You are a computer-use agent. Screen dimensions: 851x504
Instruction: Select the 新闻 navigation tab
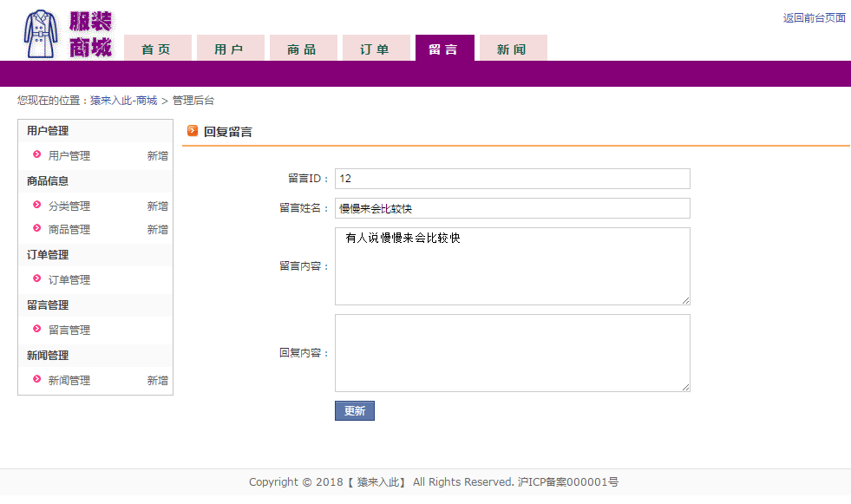coord(513,48)
